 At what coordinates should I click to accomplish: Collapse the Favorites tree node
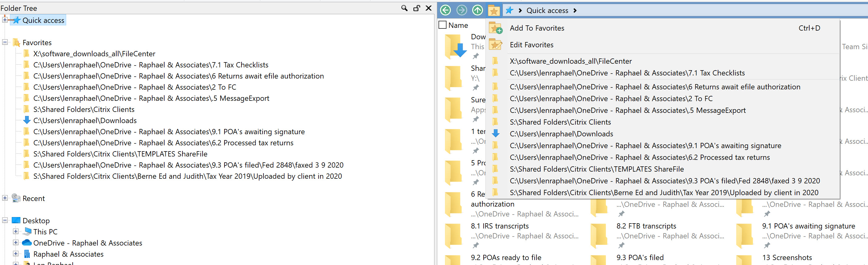coord(5,42)
